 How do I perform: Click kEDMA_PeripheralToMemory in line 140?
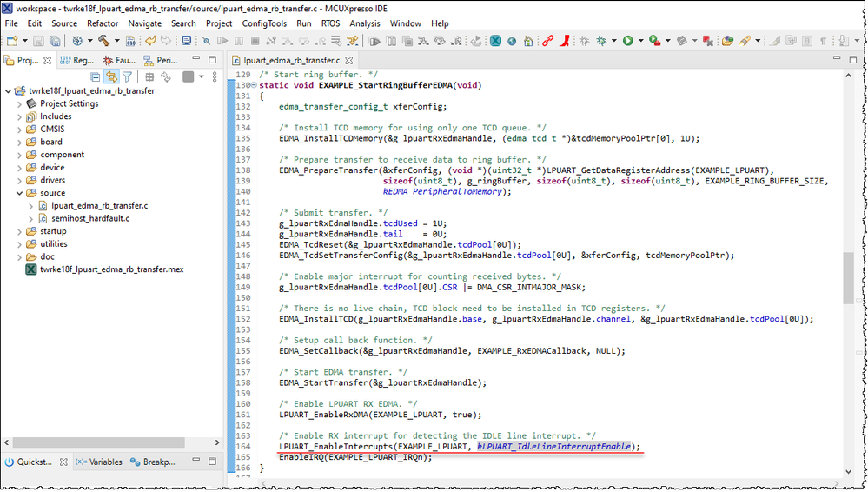(x=442, y=191)
